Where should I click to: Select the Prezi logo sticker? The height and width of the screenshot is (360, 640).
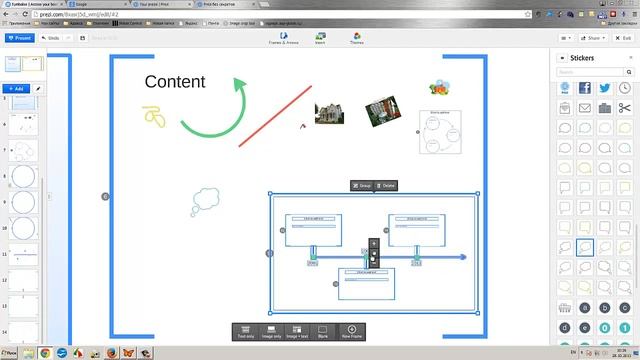(x=565, y=88)
